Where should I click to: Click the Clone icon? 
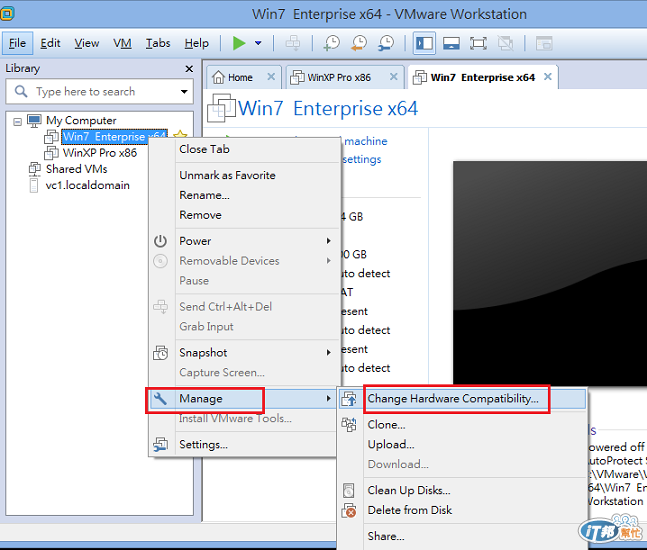click(349, 425)
